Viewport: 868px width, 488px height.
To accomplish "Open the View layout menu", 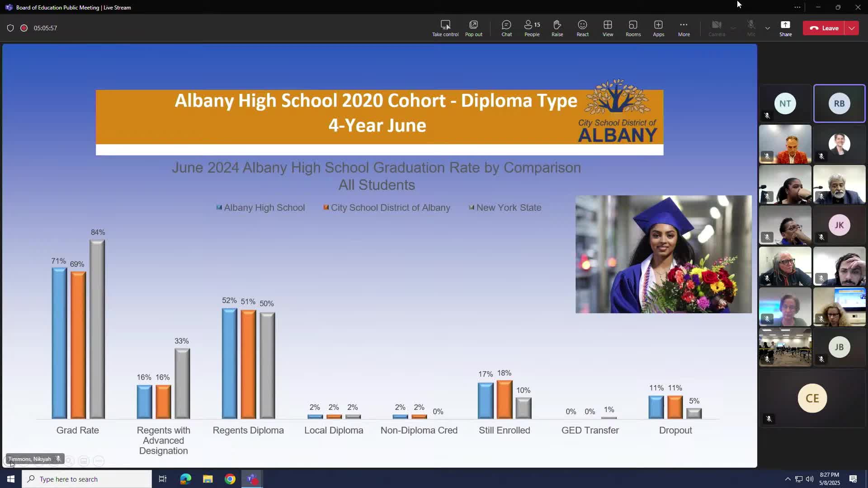I will pyautogui.click(x=608, y=28).
